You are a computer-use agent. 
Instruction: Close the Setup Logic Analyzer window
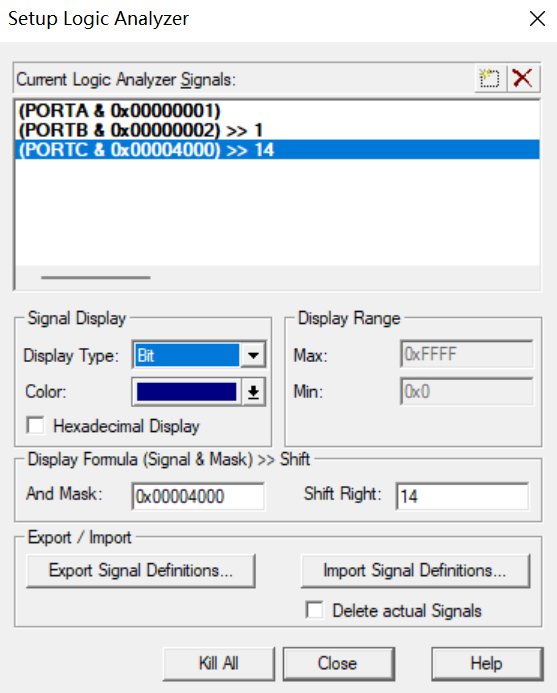(x=537, y=19)
